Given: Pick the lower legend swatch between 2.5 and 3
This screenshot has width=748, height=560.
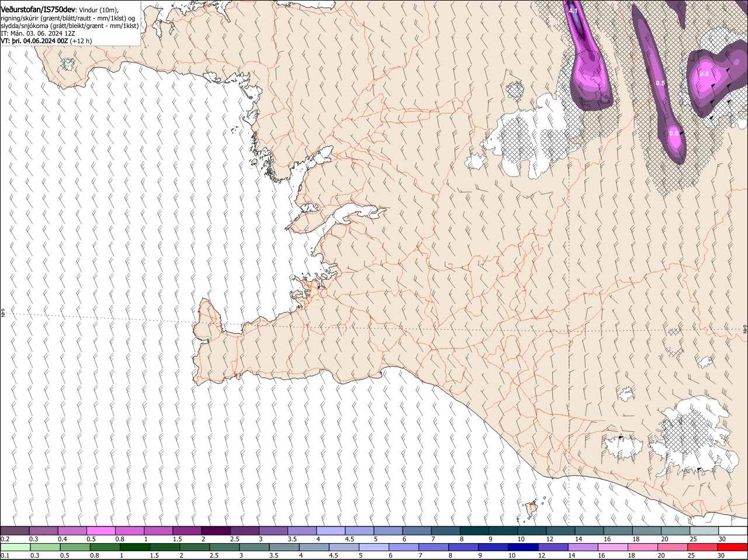Looking at the screenshot, I should pyautogui.click(x=224, y=548).
